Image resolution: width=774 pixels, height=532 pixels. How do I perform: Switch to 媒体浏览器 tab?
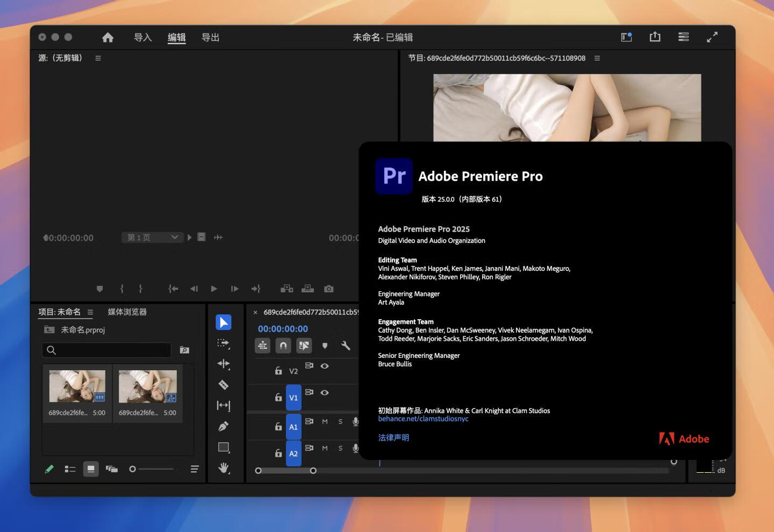tap(127, 312)
